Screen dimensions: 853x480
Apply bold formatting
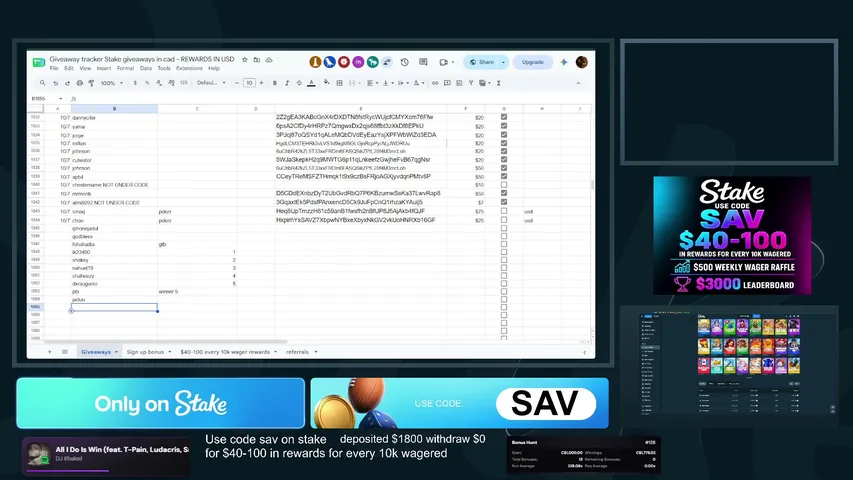[x=275, y=83]
